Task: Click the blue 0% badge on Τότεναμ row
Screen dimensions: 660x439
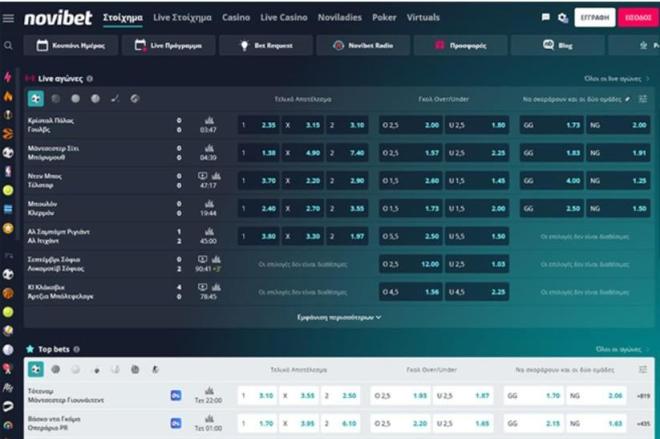Action: pyautogui.click(x=176, y=396)
